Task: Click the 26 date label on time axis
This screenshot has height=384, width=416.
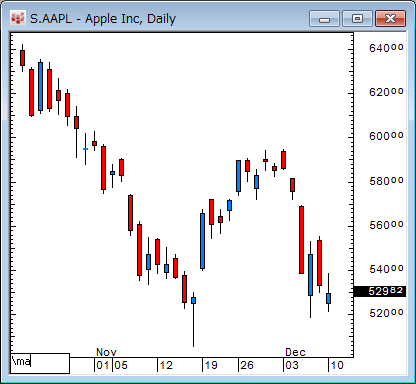Action: [247, 365]
